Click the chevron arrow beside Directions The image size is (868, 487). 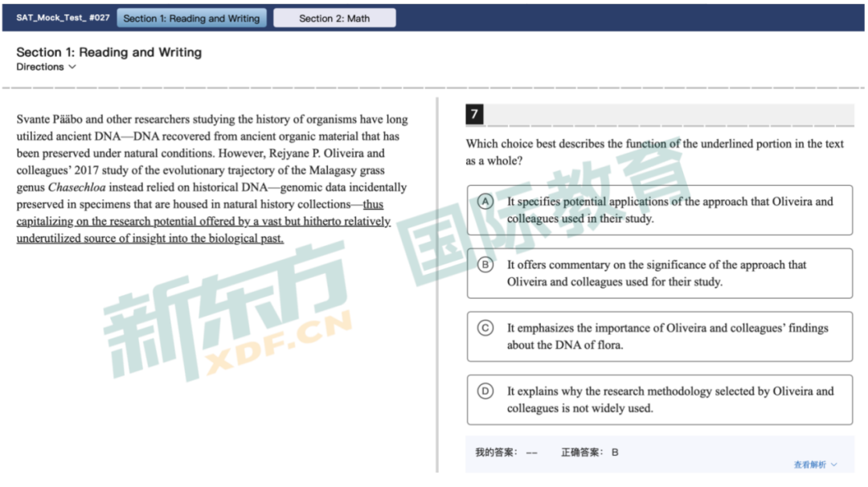coord(72,68)
